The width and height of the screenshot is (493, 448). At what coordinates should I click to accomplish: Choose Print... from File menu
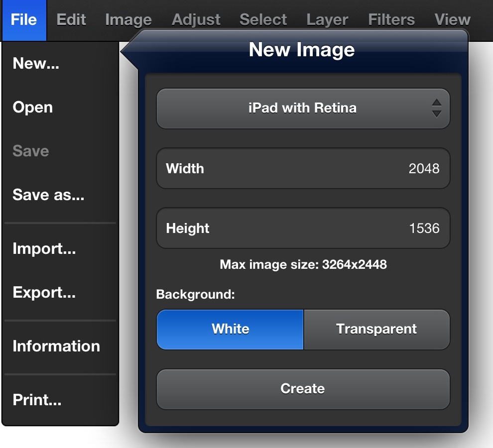tap(37, 400)
